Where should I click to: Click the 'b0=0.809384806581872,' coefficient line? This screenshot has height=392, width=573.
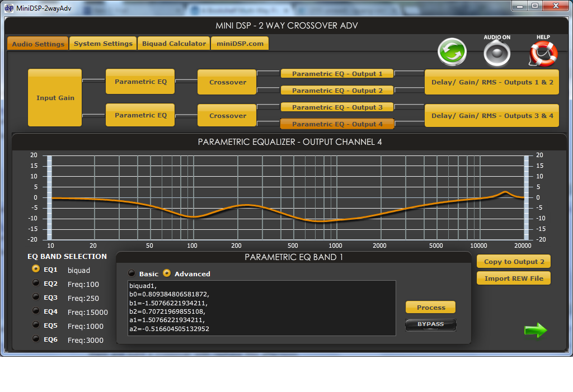pyautogui.click(x=169, y=294)
